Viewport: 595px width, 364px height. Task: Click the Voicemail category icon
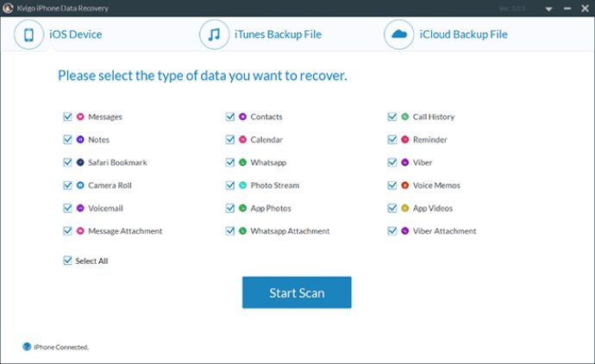coord(80,208)
